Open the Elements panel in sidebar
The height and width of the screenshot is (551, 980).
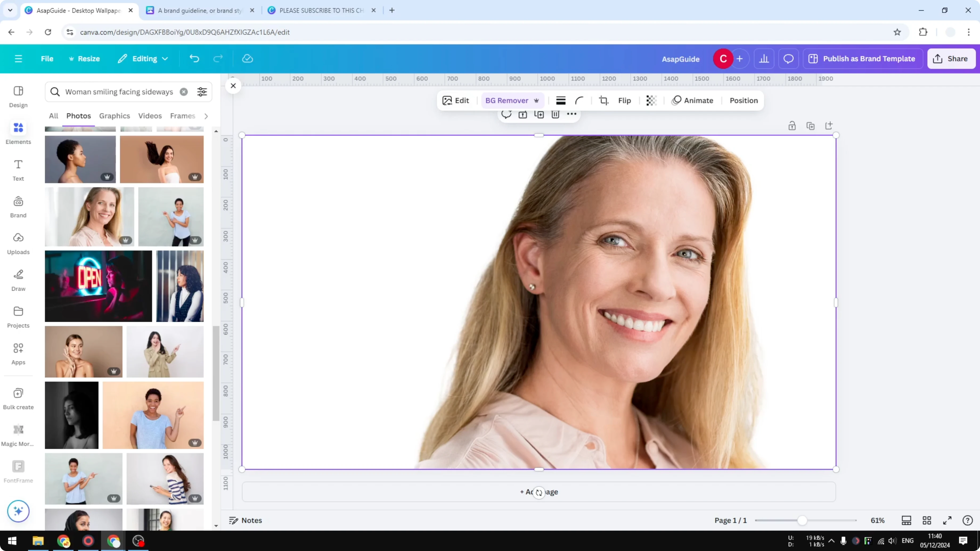coord(18,132)
